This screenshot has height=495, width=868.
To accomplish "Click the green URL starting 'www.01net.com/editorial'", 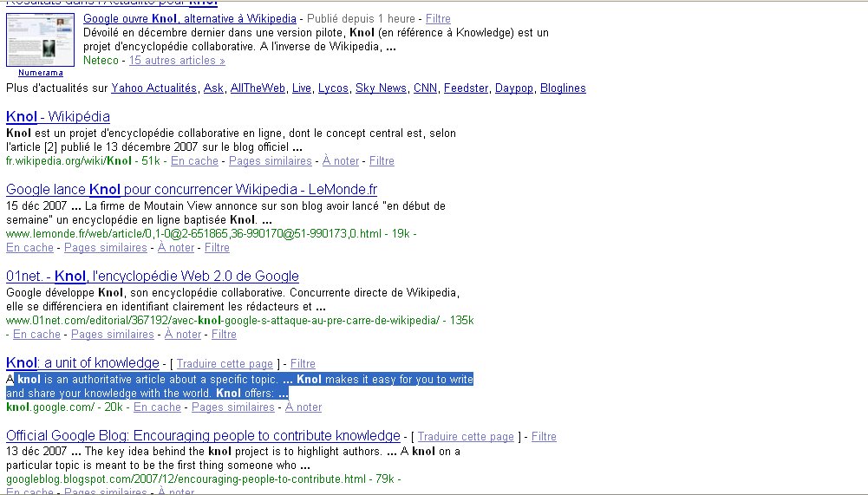I will click(x=223, y=320).
